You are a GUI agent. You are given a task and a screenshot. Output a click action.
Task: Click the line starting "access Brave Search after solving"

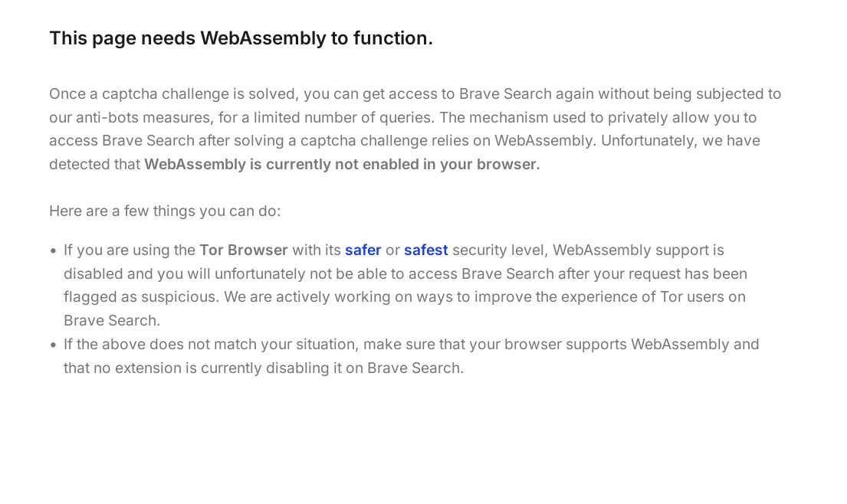point(405,141)
